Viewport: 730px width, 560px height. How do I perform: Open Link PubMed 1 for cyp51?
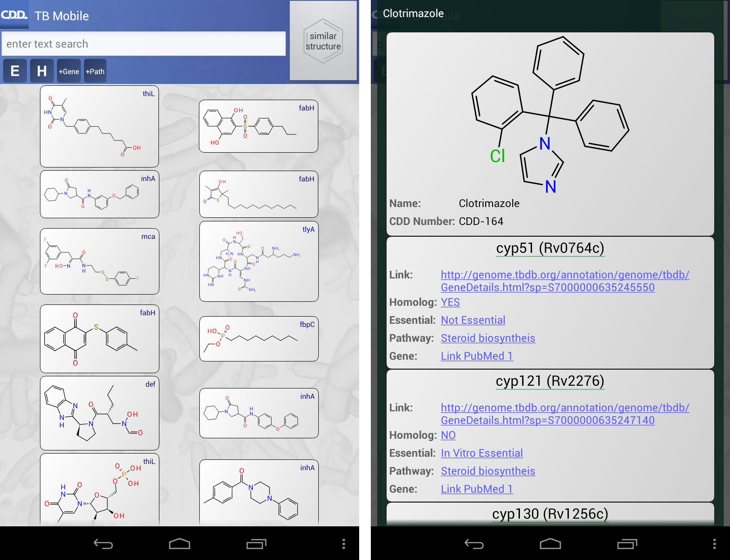(476, 356)
